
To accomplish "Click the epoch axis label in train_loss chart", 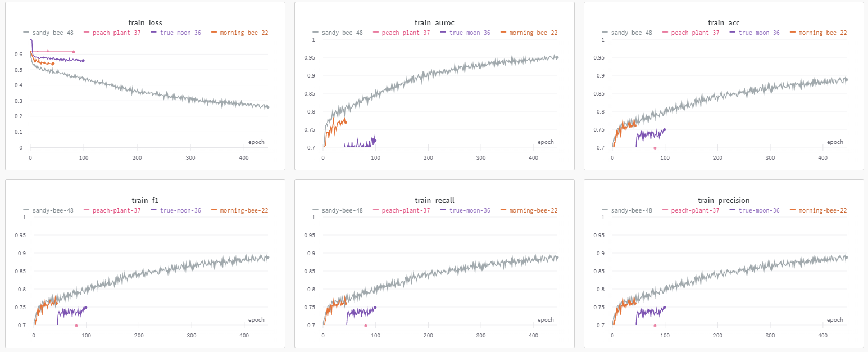I will [x=256, y=142].
